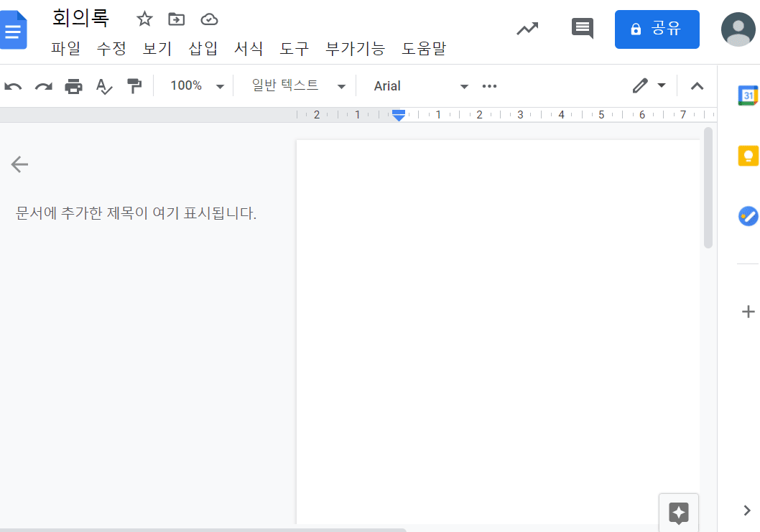The image size is (760, 532).
Task: Open Google Tasks side panel
Action: click(748, 216)
